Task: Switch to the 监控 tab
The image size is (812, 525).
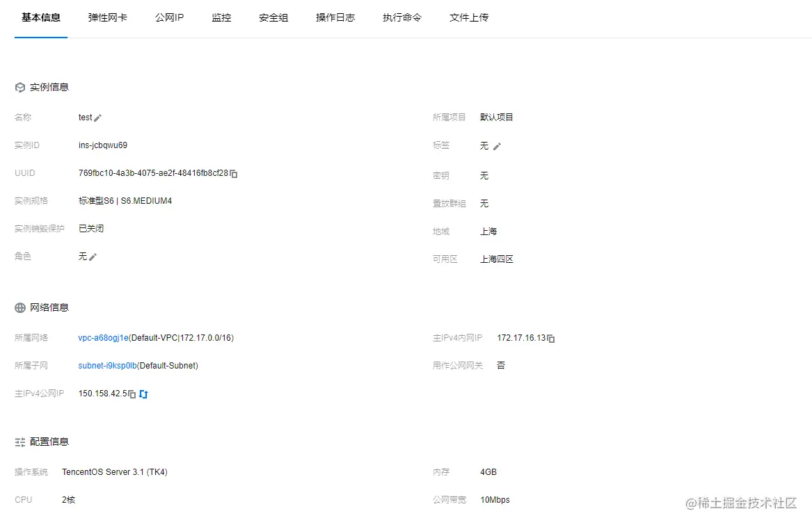Action: (x=222, y=17)
